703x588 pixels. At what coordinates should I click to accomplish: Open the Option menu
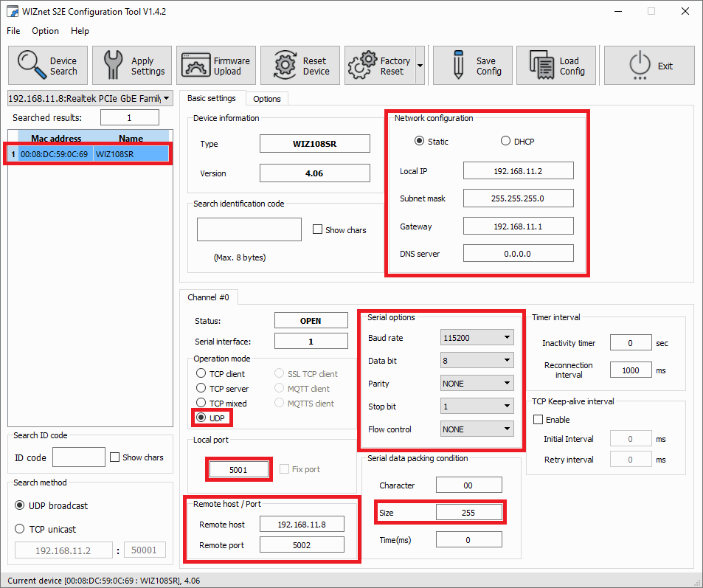[45, 31]
